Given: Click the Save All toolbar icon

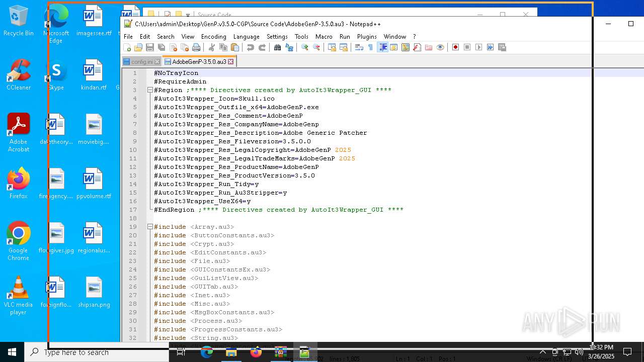Looking at the screenshot, I should click(162, 47).
